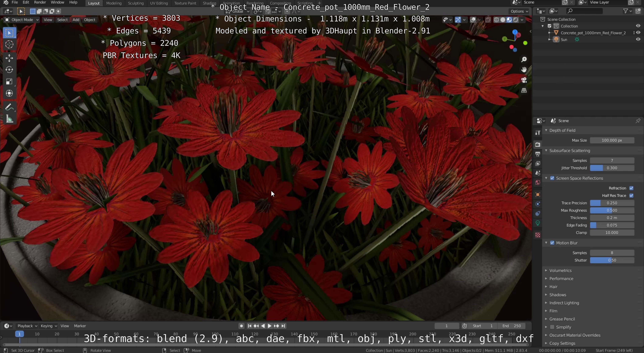This screenshot has height=353, width=644.
Task: Expand the Shadows panel
Action: coord(546,295)
